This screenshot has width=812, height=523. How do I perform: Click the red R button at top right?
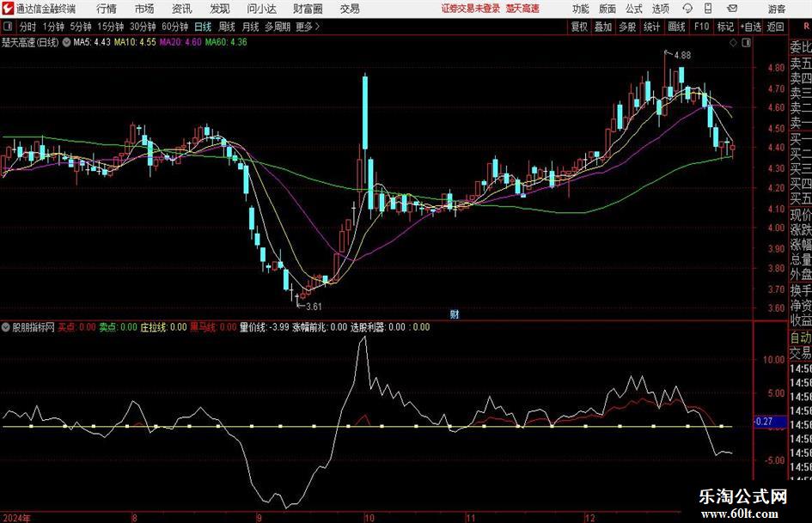coord(806,26)
